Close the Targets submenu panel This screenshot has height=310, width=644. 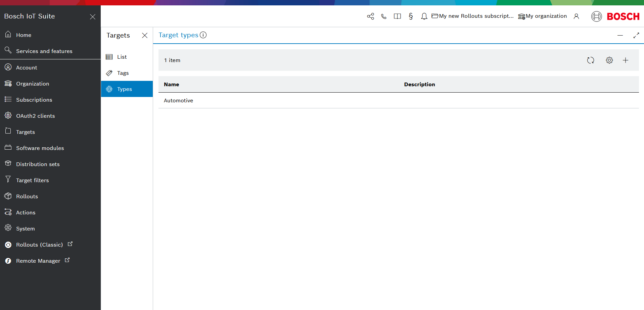point(145,36)
